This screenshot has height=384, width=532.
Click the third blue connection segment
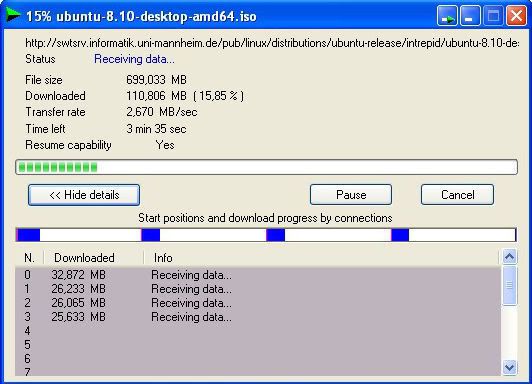tap(276, 235)
